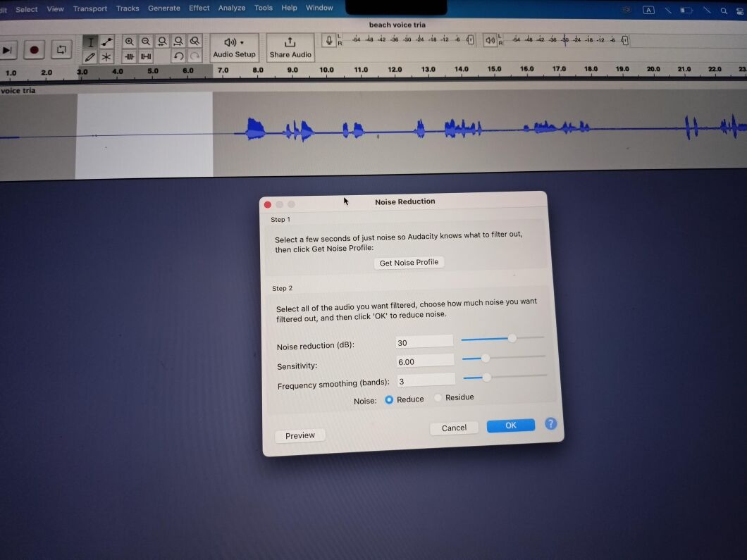The width and height of the screenshot is (747, 560).
Task: Click the Zoom In magnifier icon
Action: point(130,42)
